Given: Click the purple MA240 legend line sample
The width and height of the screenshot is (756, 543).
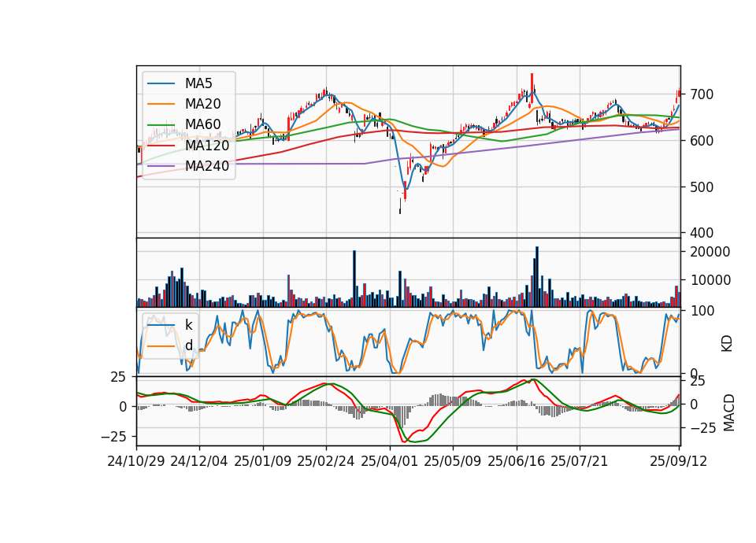Looking at the screenshot, I should (161, 166).
